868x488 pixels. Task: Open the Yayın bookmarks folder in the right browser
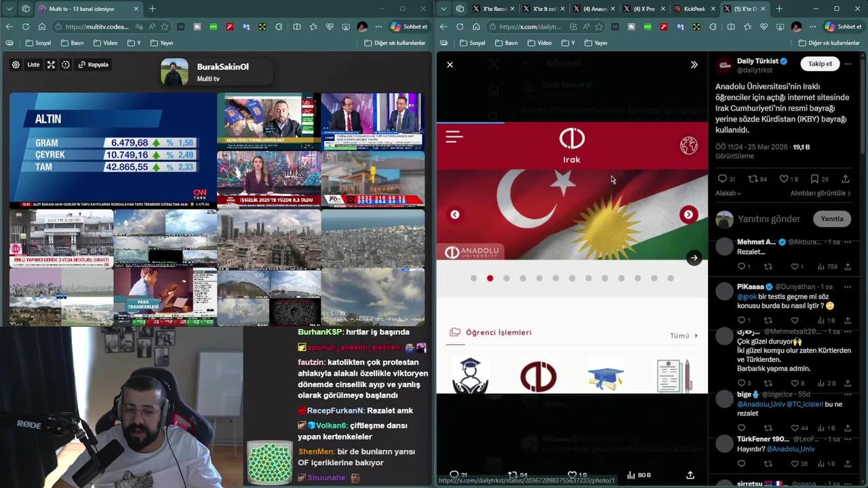[595, 43]
